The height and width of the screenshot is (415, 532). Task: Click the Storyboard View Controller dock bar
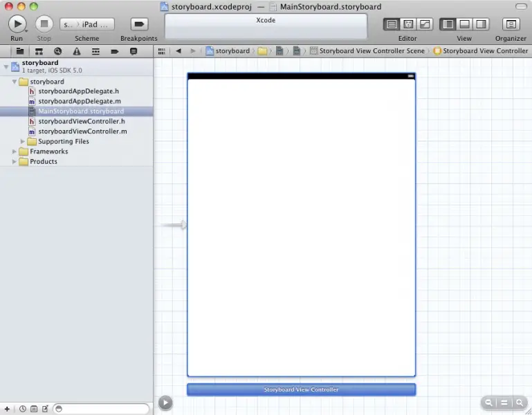click(301, 389)
